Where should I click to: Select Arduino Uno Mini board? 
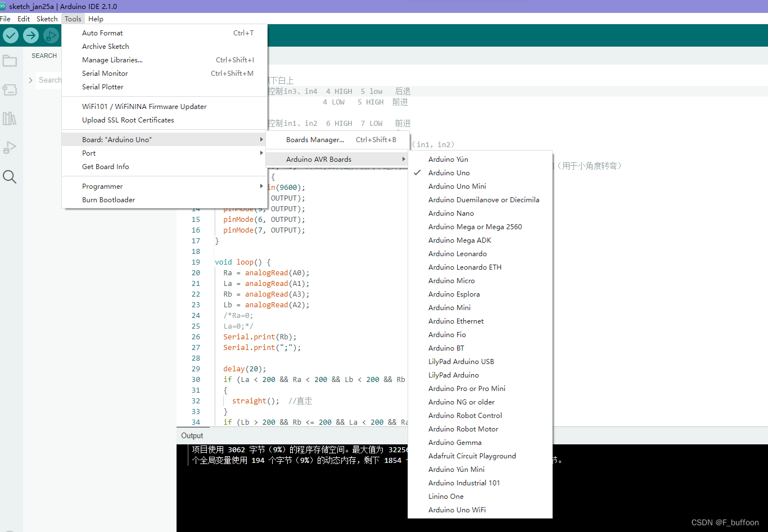[x=480, y=186]
